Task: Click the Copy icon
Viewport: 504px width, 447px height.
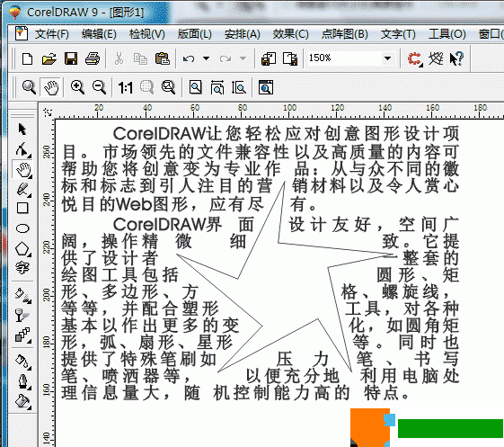Action: click(140, 58)
